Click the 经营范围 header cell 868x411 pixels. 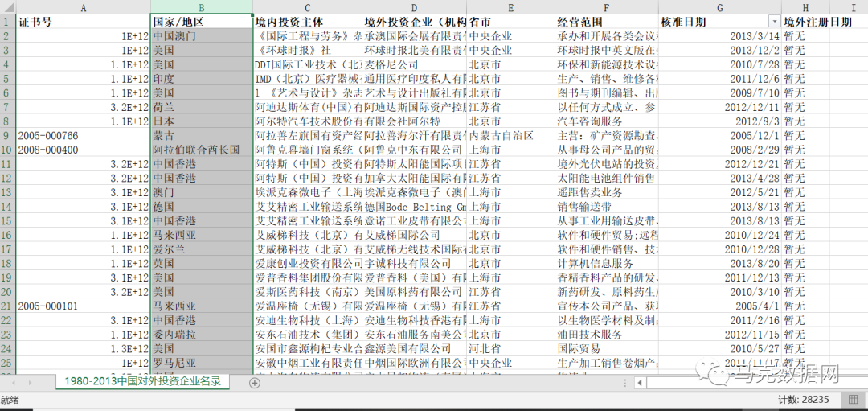607,22
